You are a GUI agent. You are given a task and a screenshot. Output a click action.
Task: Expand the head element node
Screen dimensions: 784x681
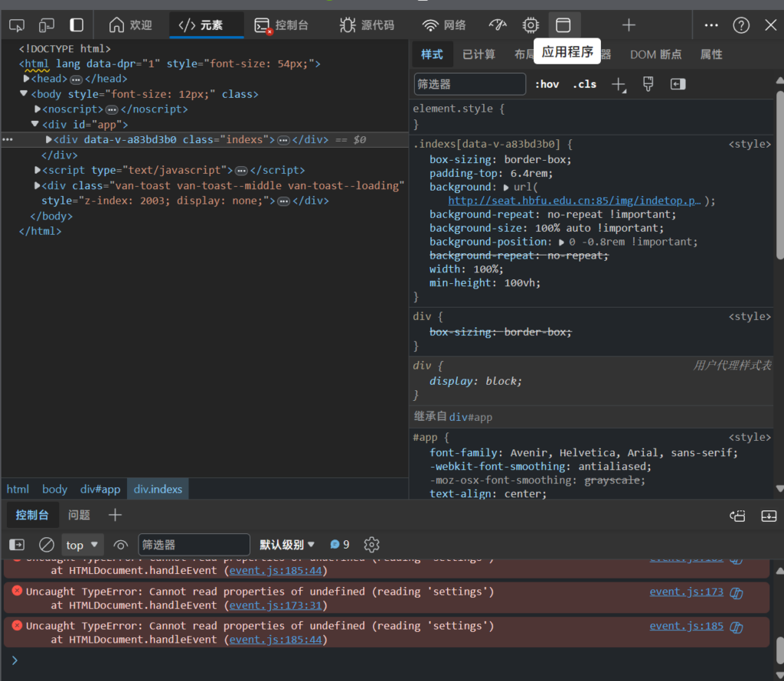coord(27,79)
